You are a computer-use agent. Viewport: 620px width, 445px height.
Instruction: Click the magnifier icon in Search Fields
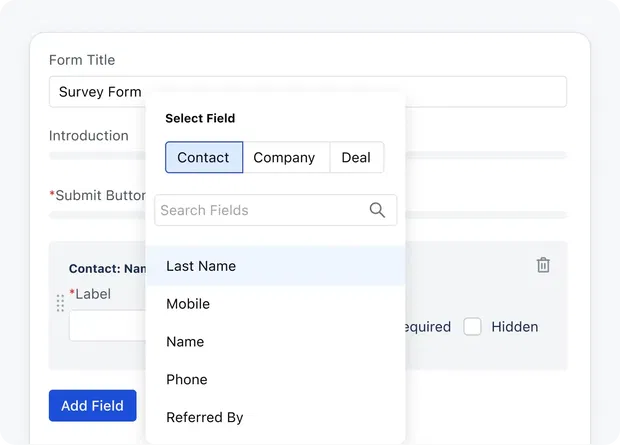click(x=377, y=210)
